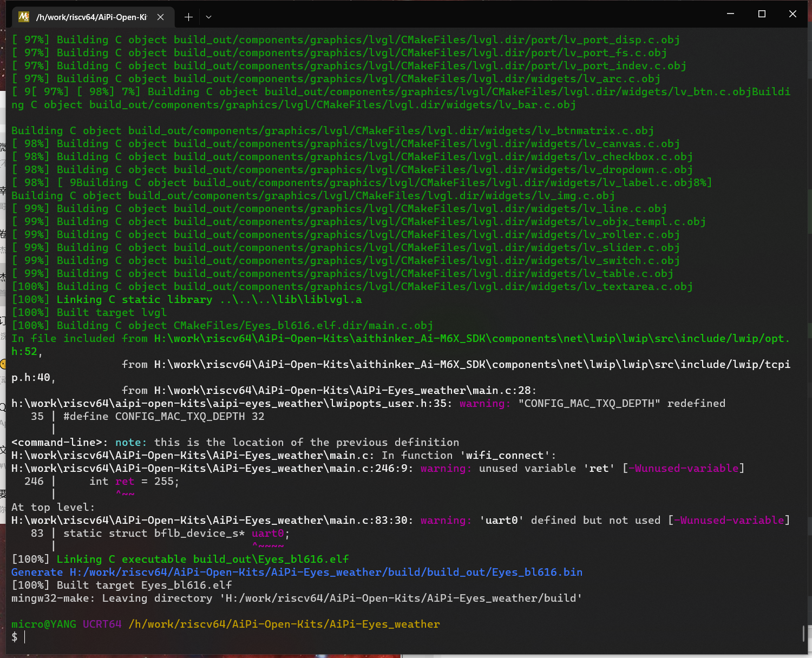Click the lv_switch.c.obj build line
The height and width of the screenshot is (658, 812).
coord(345,260)
